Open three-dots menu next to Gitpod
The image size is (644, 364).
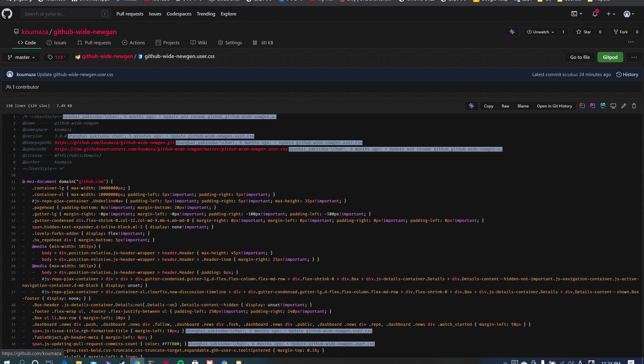pyautogui.click(x=634, y=57)
